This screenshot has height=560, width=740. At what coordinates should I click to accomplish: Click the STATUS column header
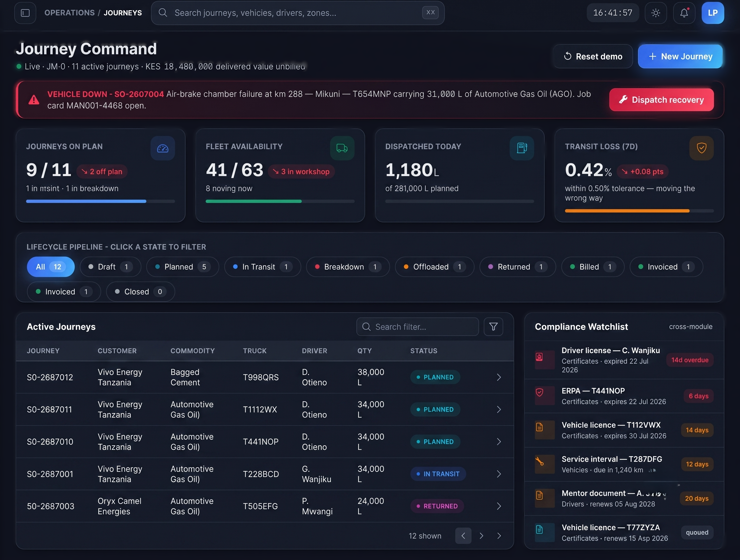point(423,351)
